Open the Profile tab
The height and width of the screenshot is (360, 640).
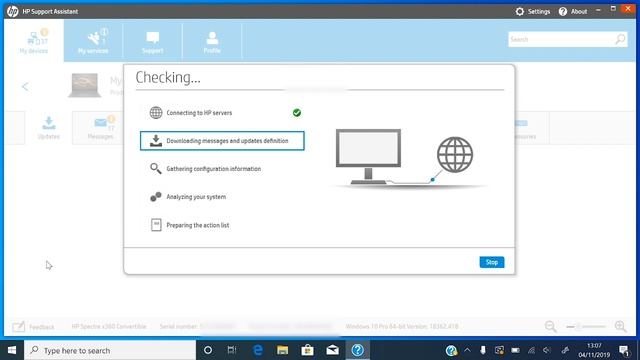[212, 41]
